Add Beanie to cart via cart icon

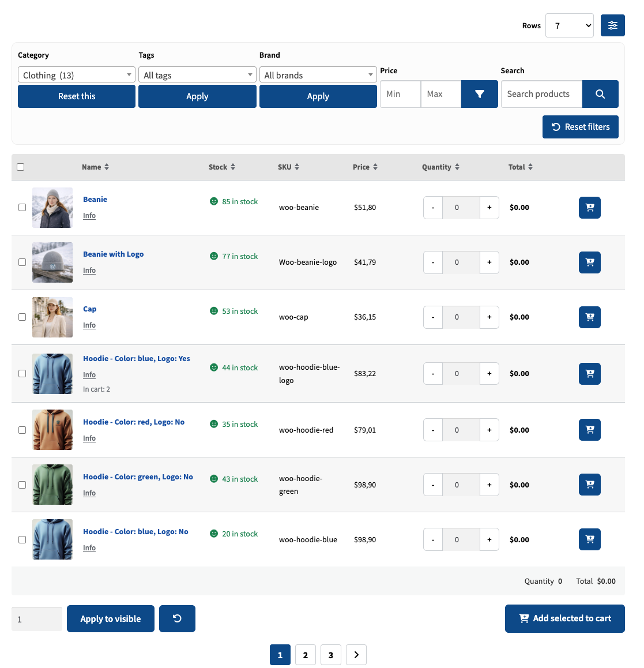(589, 208)
